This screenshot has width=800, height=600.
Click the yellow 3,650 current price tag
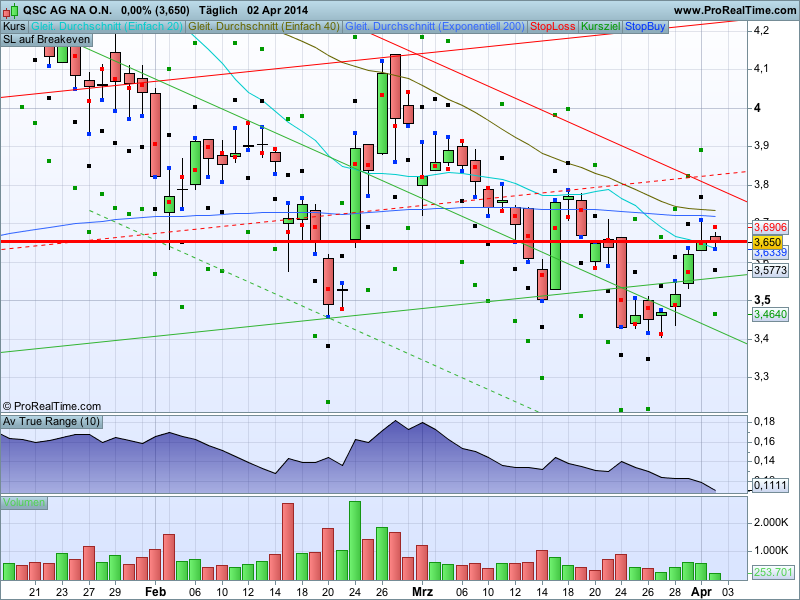(x=767, y=242)
